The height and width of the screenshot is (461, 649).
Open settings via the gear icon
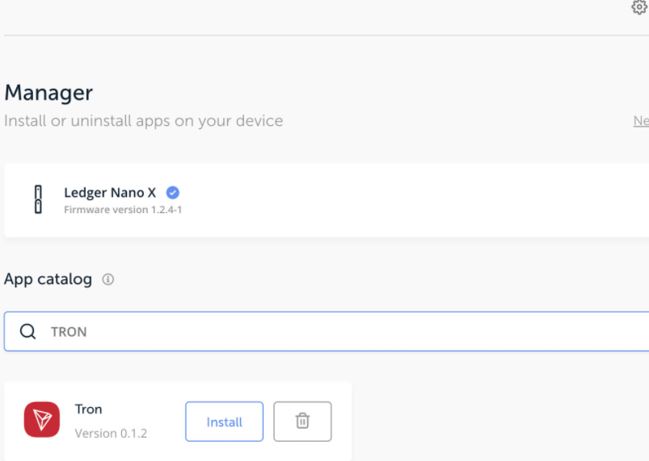coord(639,8)
